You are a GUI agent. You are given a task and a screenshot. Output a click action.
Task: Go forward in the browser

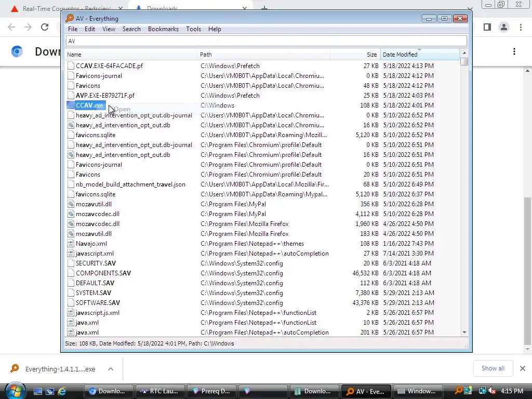pos(28,27)
